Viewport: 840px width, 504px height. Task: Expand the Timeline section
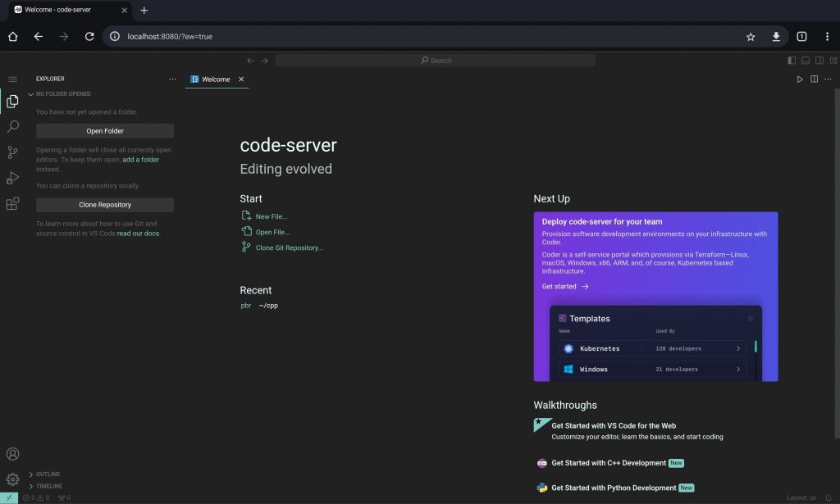pos(48,486)
